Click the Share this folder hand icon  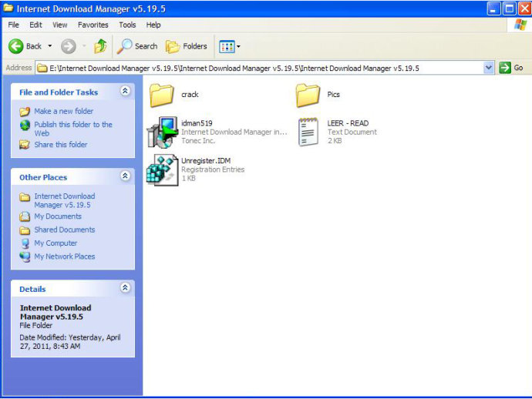coord(25,145)
